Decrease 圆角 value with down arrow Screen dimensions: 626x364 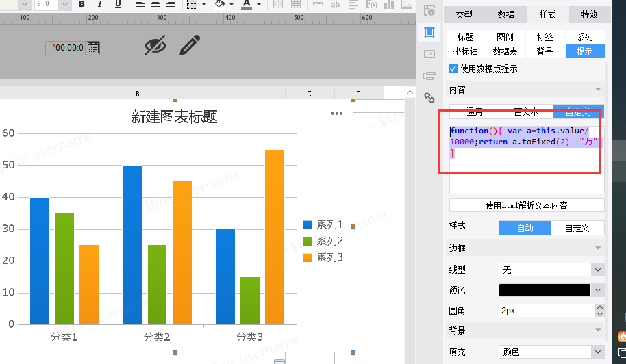tap(600, 314)
